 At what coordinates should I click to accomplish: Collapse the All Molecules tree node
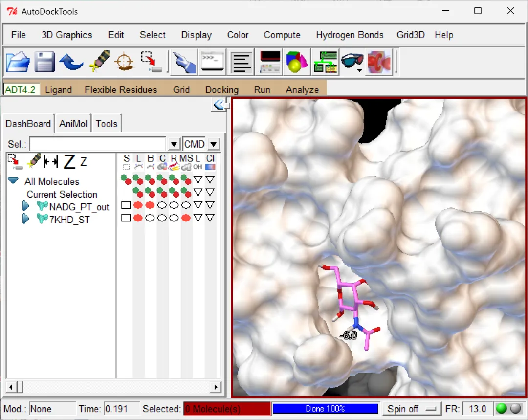[13, 180]
